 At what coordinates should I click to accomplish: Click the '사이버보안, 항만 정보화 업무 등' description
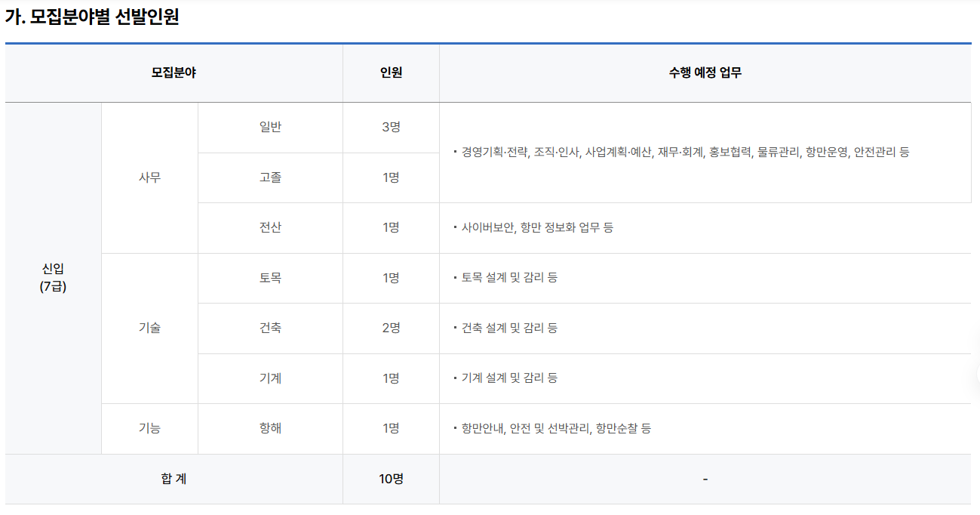(537, 227)
